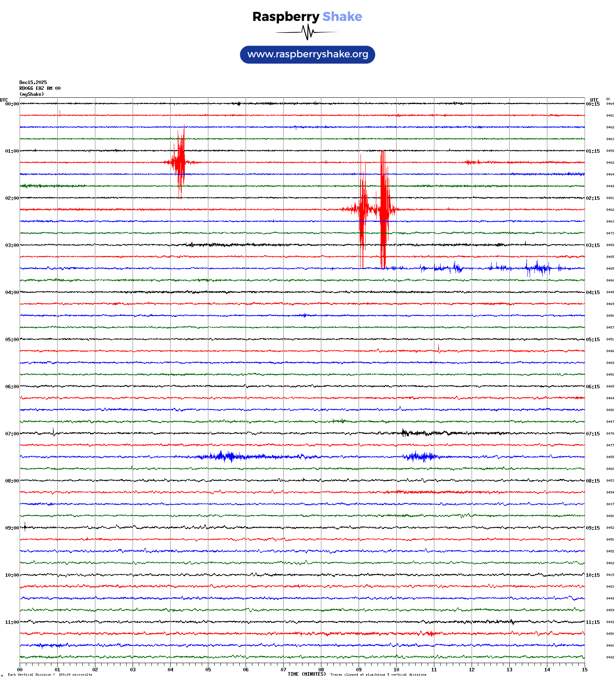Click the seismic waveform icon under the logo
The image size is (616, 680).
307,32
